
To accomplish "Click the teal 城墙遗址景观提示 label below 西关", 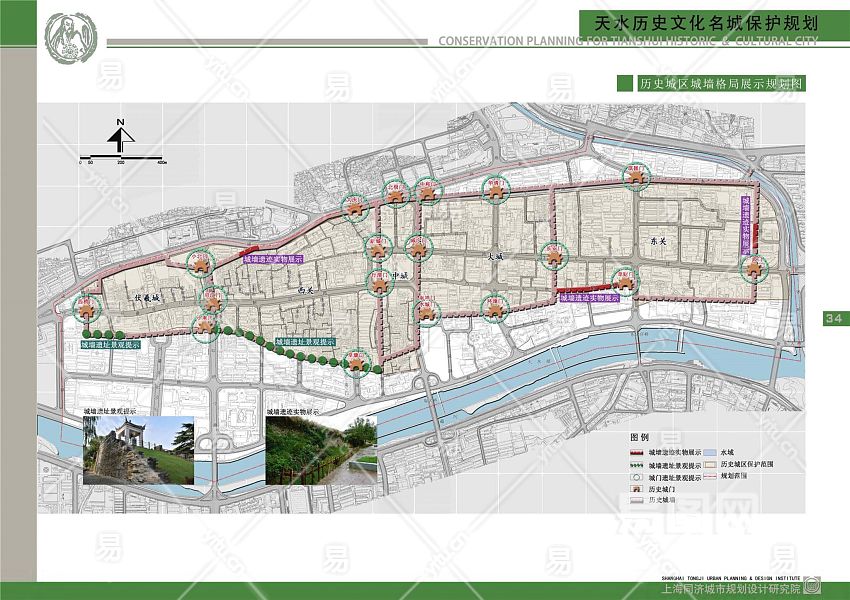I will point(305,342).
